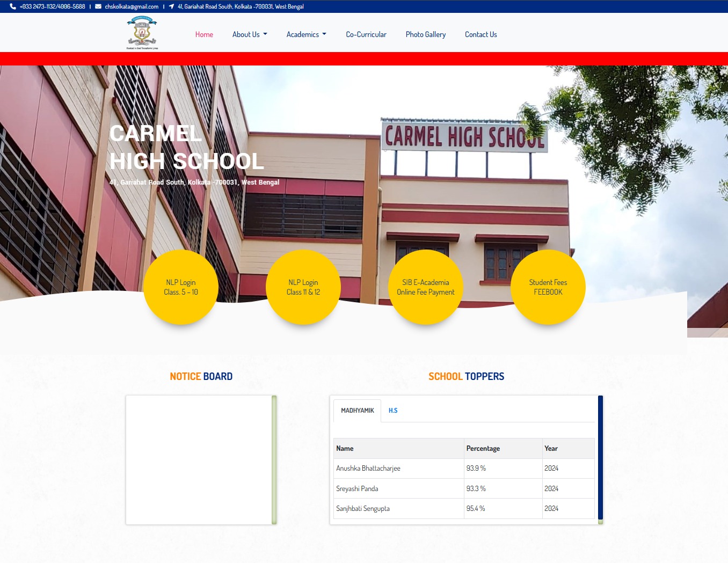This screenshot has height=563, width=728.
Task: Open NLP Login Class 5–10 circle
Action: [181, 287]
